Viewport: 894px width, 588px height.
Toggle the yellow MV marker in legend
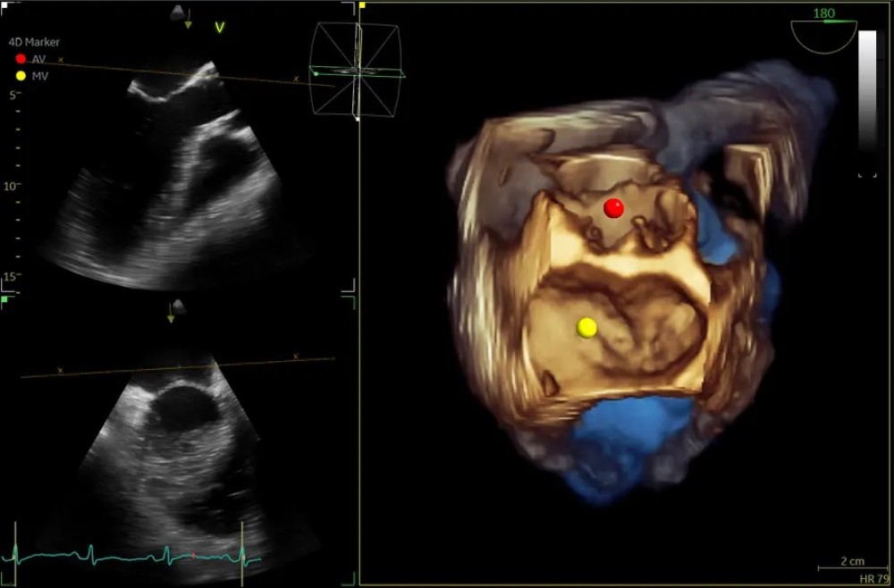21,76
